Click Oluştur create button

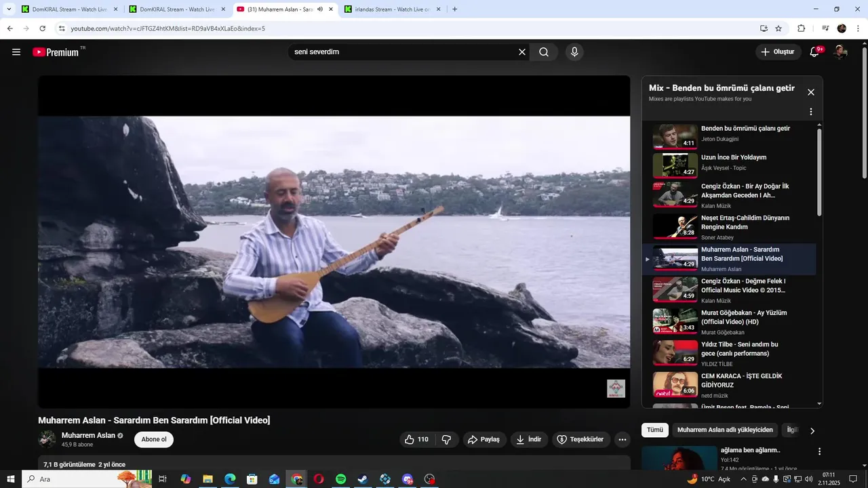pyautogui.click(x=777, y=52)
